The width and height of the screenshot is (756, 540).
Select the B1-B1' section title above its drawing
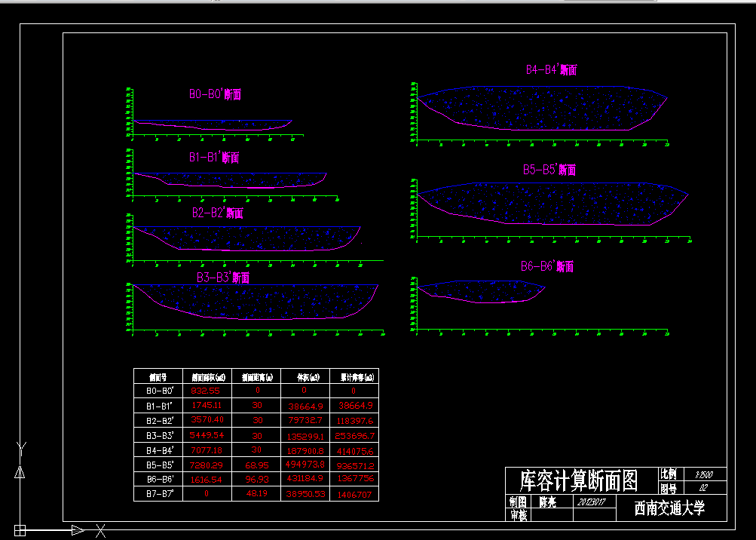(214, 158)
